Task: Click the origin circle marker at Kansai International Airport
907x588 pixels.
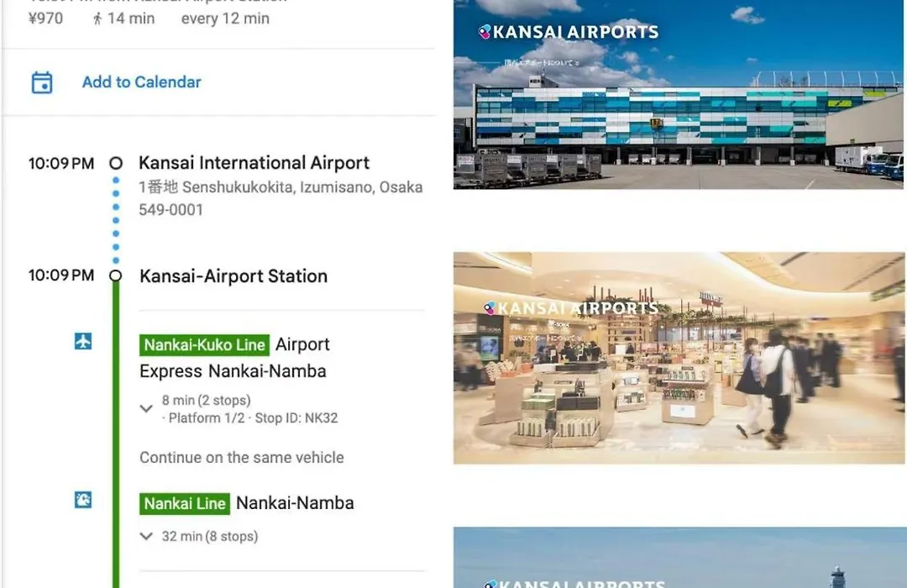Action: (x=116, y=163)
